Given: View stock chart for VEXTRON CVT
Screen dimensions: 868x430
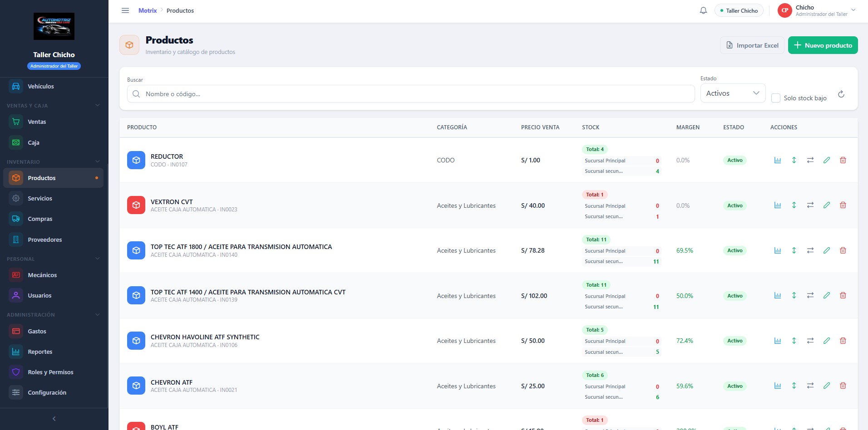Looking at the screenshot, I should [778, 205].
